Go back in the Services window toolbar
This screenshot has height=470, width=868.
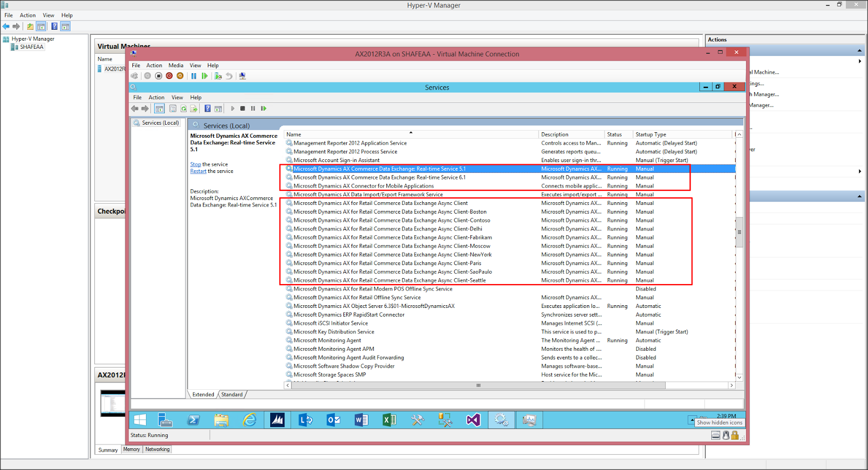pyautogui.click(x=135, y=108)
